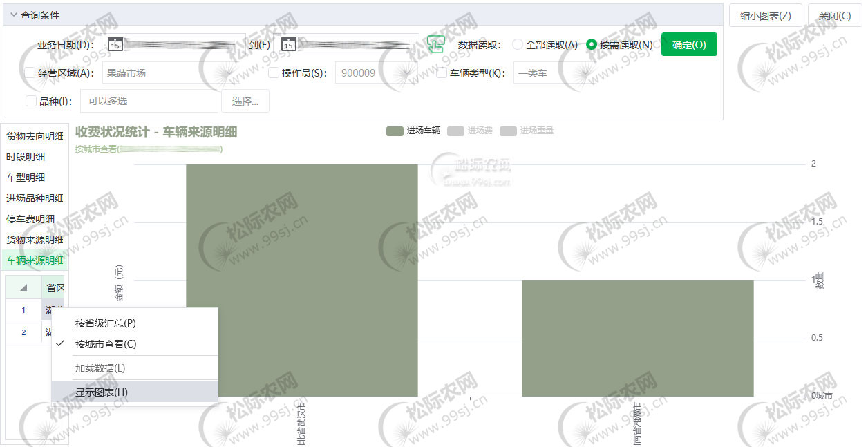Select the 全部读取(A) radio option
868x447 pixels.
517,44
